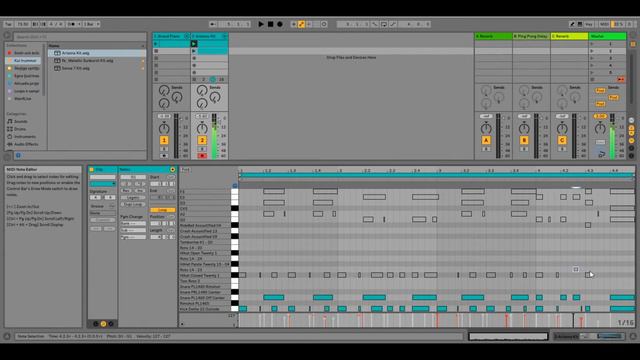This screenshot has height=360, width=640.
Task: Toggle return C track activator
Action: [562, 140]
